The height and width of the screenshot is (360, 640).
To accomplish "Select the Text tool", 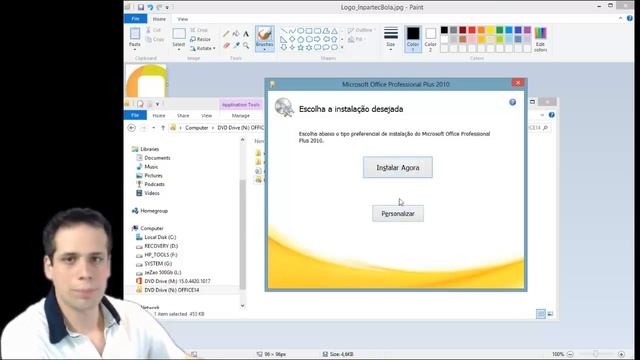I will [x=246, y=33].
